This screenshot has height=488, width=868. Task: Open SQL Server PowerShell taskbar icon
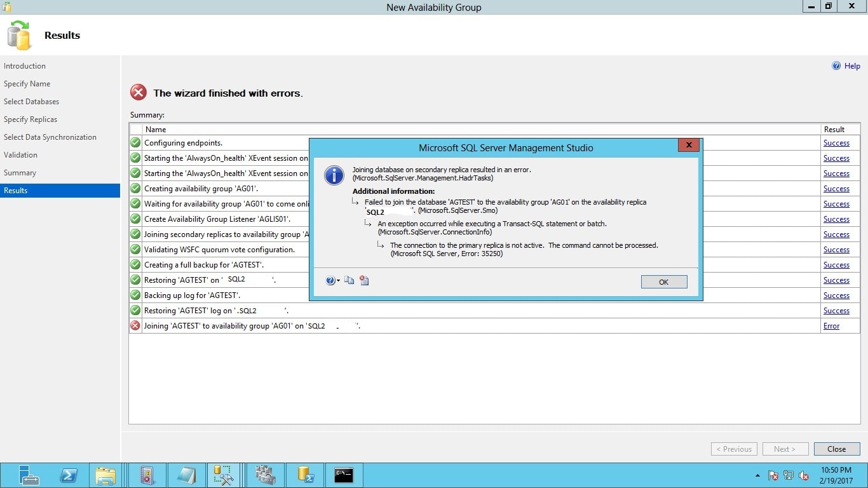coord(305,475)
